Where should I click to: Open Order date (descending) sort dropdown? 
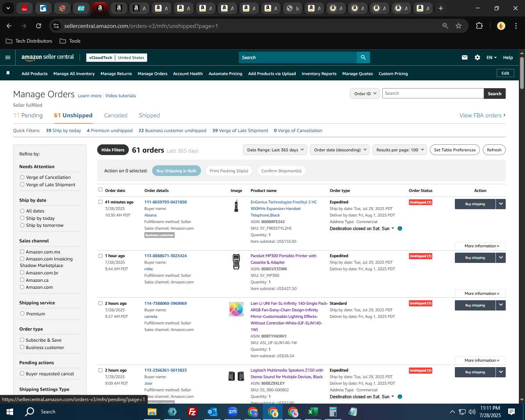(340, 150)
